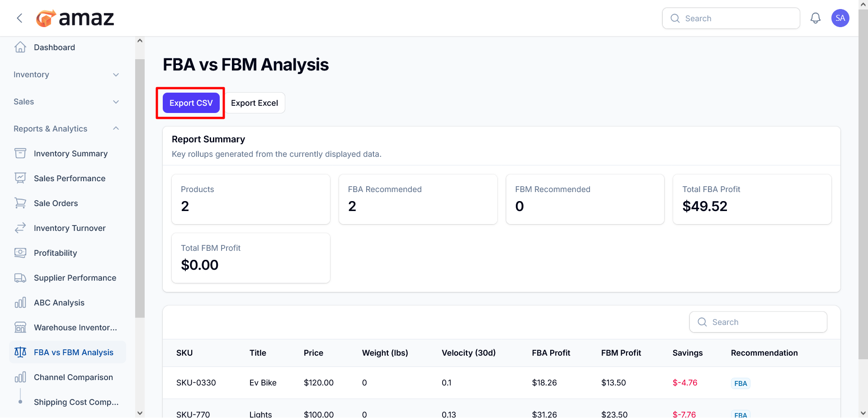
Task: Sort by the Price column header
Action: pos(313,353)
